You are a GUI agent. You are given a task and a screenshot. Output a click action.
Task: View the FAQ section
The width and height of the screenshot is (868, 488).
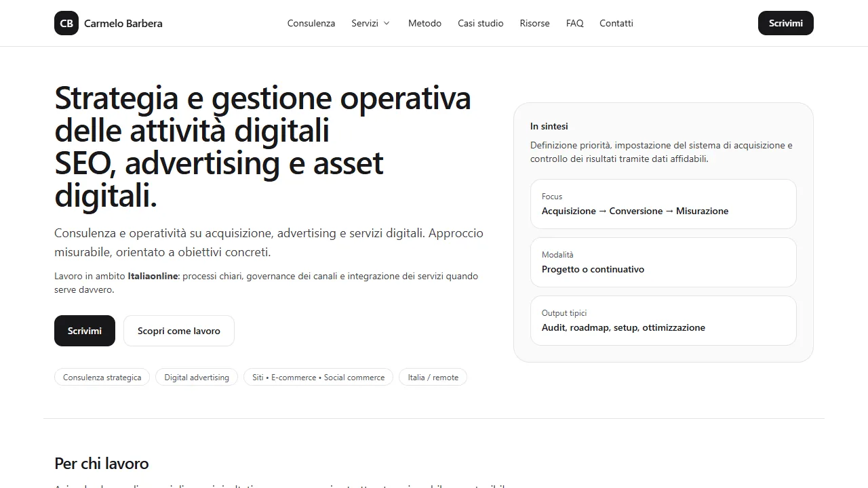point(574,23)
